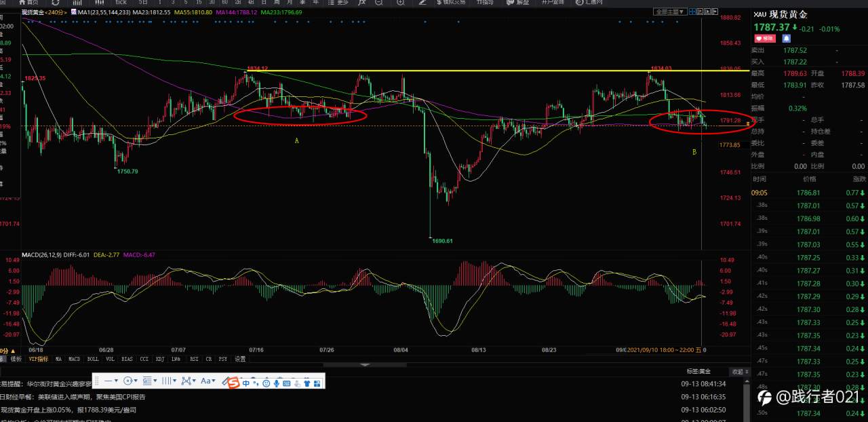Viewport: 868px width, 422px height.
Task: Click the crosshair layout icon near 全部主题
Action: pos(693,12)
